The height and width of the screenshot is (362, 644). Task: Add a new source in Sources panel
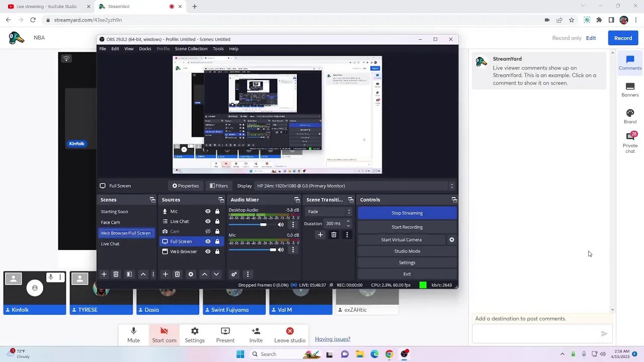[165, 274]
